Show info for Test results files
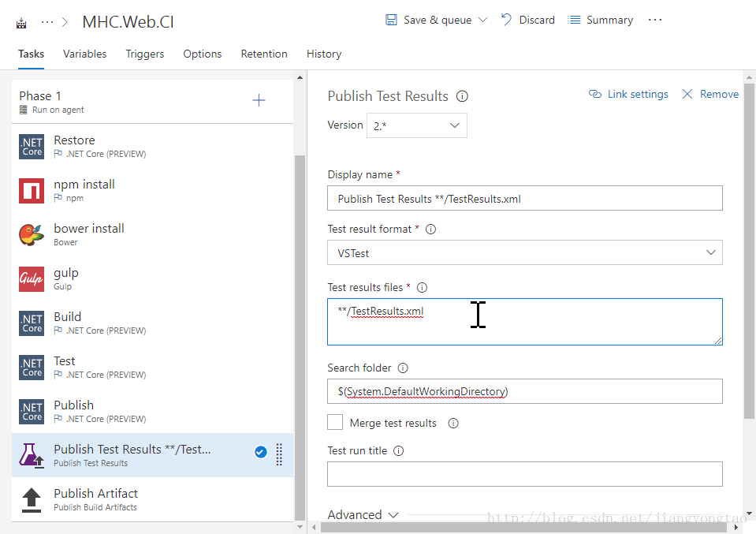 click(422, 287)
